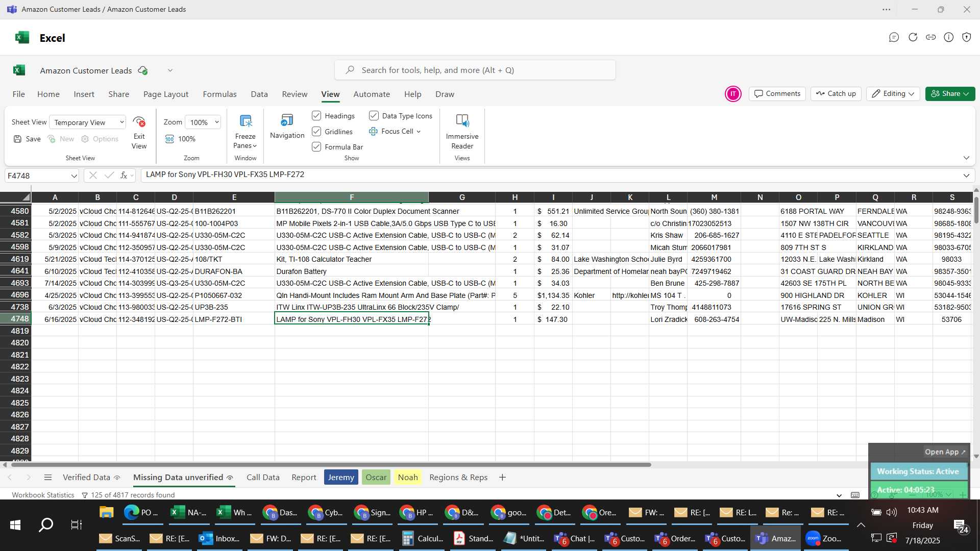980x551 pixels.
Task: Open Zoom app in taskbar
Action: pos(824,538)
